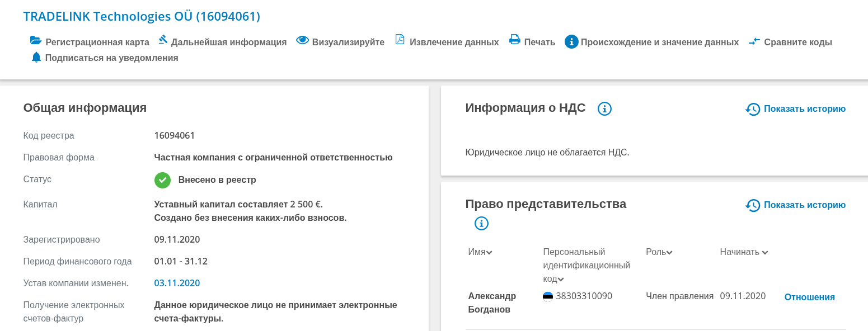The image size is (868, 331).
Task: Open the Информация о НДС info tooltip
Action: point(604,109)
